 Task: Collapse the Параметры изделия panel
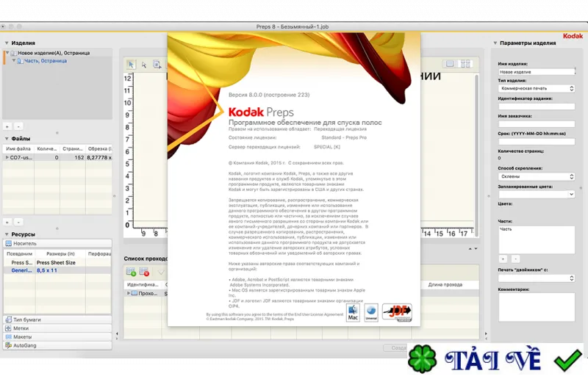click(x=495, y=43)
